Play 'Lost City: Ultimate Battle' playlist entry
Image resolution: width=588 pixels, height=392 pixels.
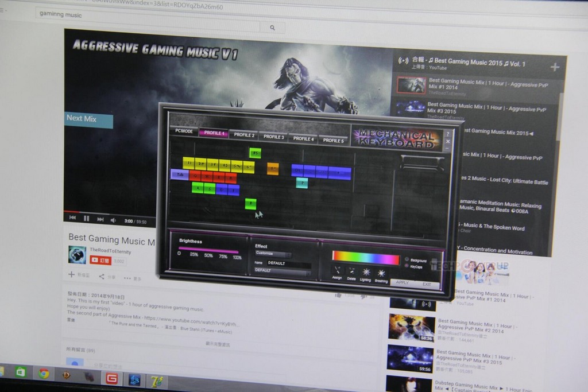click(505, 181)
